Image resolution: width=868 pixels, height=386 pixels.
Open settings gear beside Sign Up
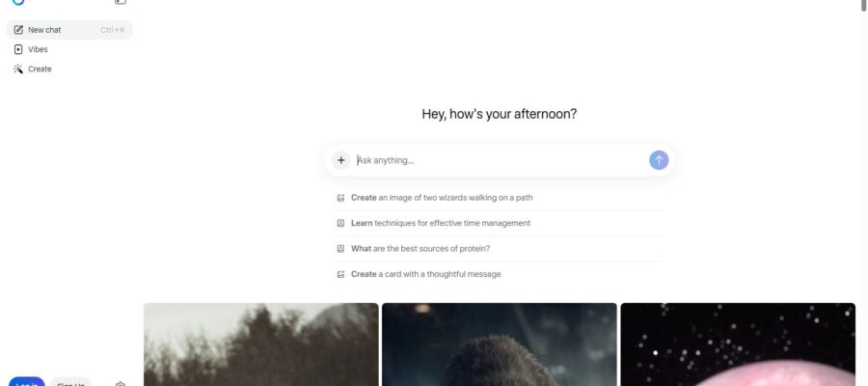121,384
